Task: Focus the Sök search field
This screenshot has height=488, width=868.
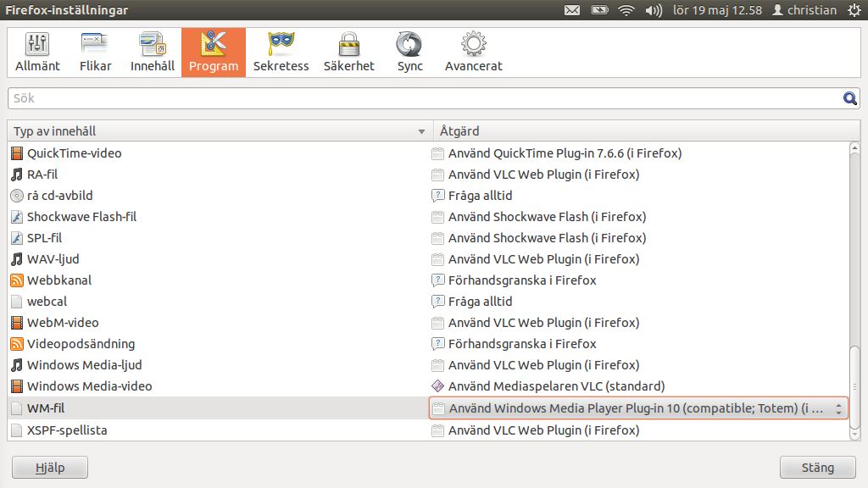Action: [433, 98]
